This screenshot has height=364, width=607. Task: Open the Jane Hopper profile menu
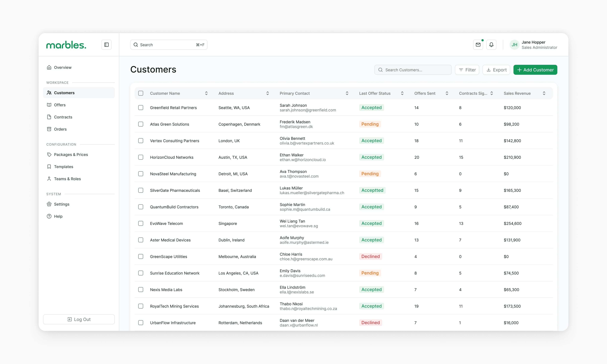click(533, 45)
